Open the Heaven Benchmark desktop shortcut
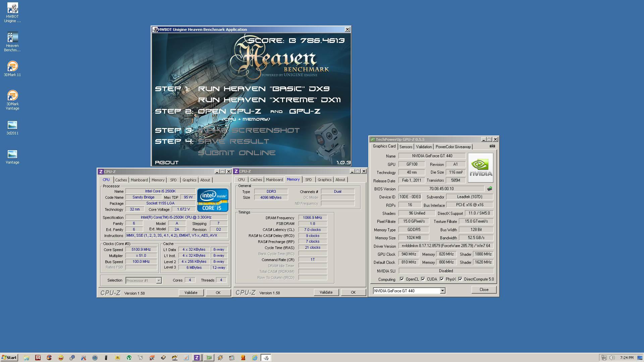 point(12,42)
